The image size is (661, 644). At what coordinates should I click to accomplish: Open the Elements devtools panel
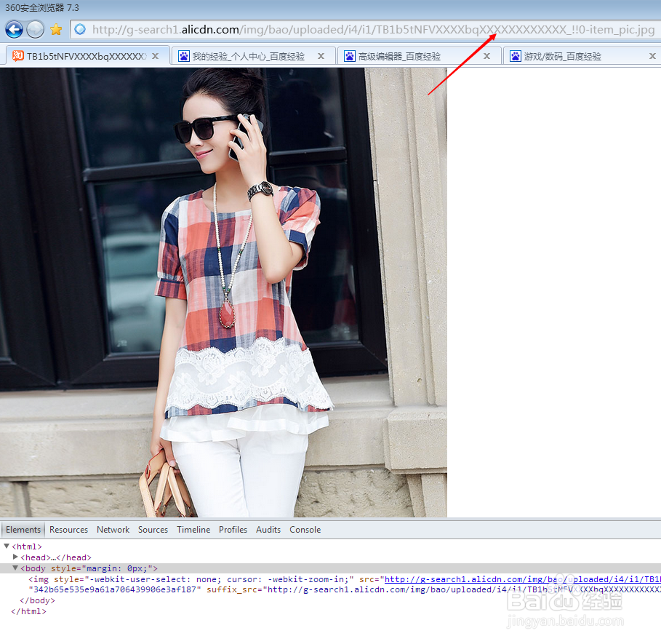[23, 530]
